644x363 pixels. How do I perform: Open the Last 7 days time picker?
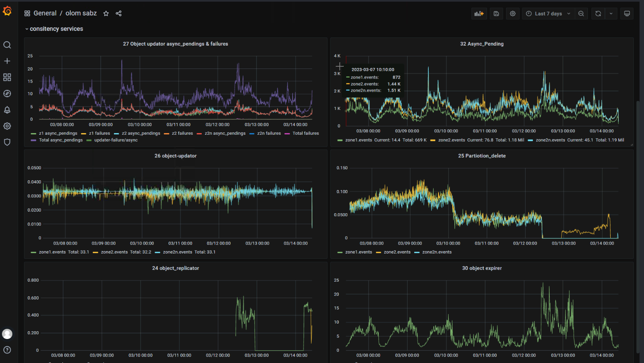(x=548, y=13)
